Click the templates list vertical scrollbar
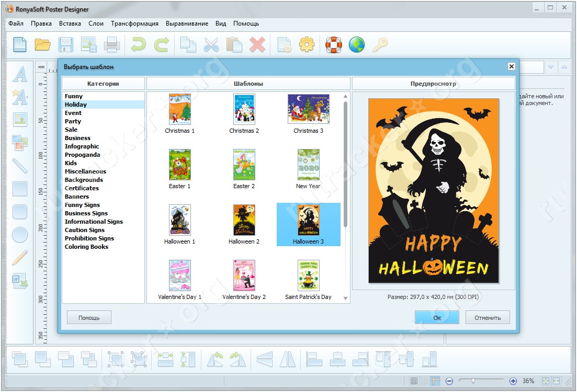The height and width of the screenshot is (392, 577). [x=345, y=164]
